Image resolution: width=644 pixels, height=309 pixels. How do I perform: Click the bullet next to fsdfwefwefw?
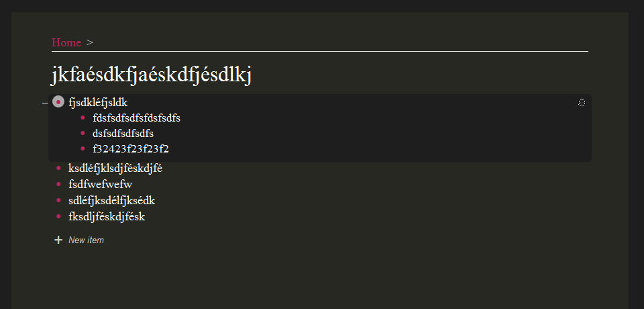coord(58,184)
